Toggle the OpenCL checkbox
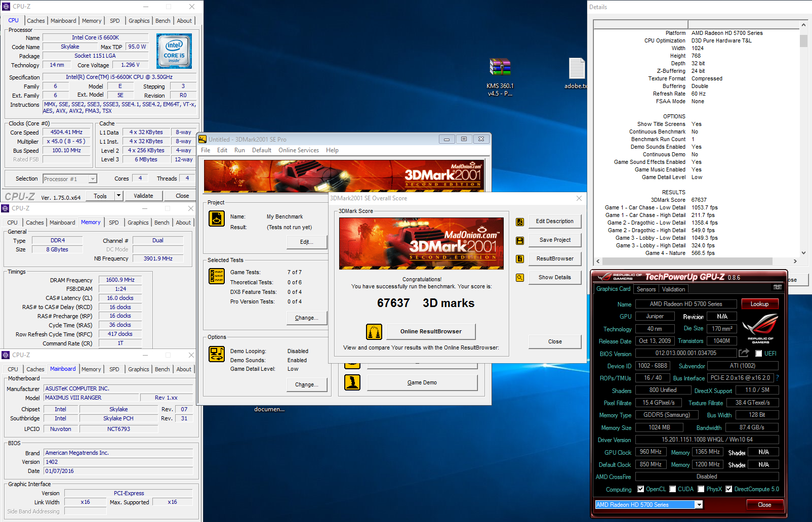The height and width of the screenshot is (522, 812). (x=641, y=489)
